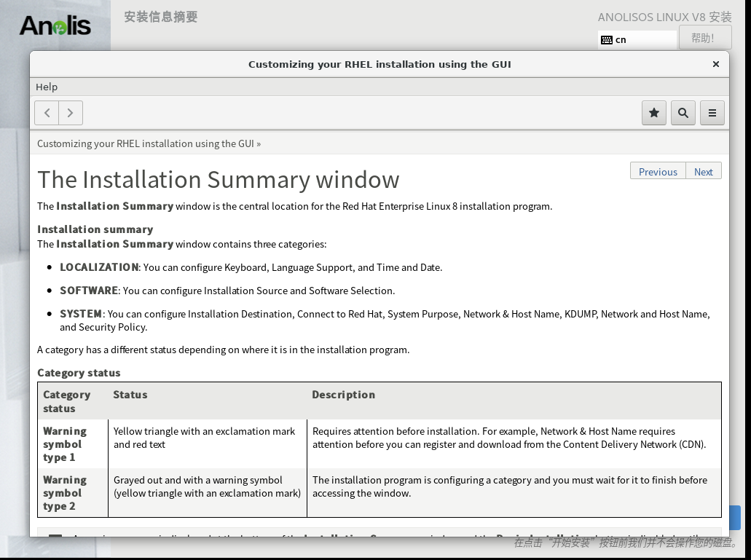The height and width of the screenshot is (560, 751).
Task: Open search with the magnifier icon
Action: pos(683,113)
